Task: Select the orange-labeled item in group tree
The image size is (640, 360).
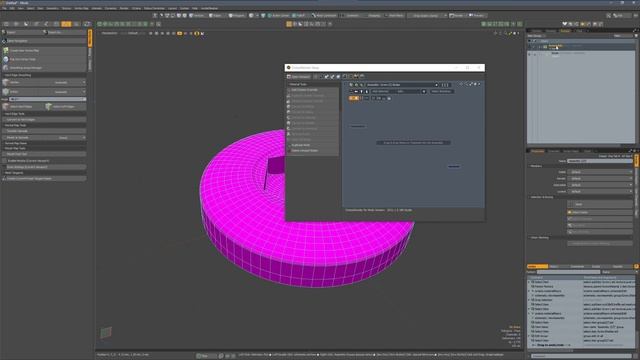Action: [556, 46]
